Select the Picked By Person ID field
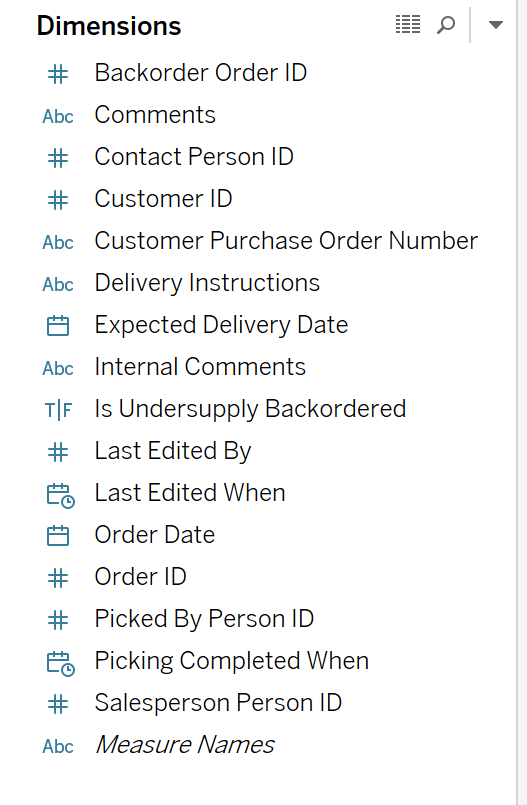527x805 pixels. coord(204,619)
